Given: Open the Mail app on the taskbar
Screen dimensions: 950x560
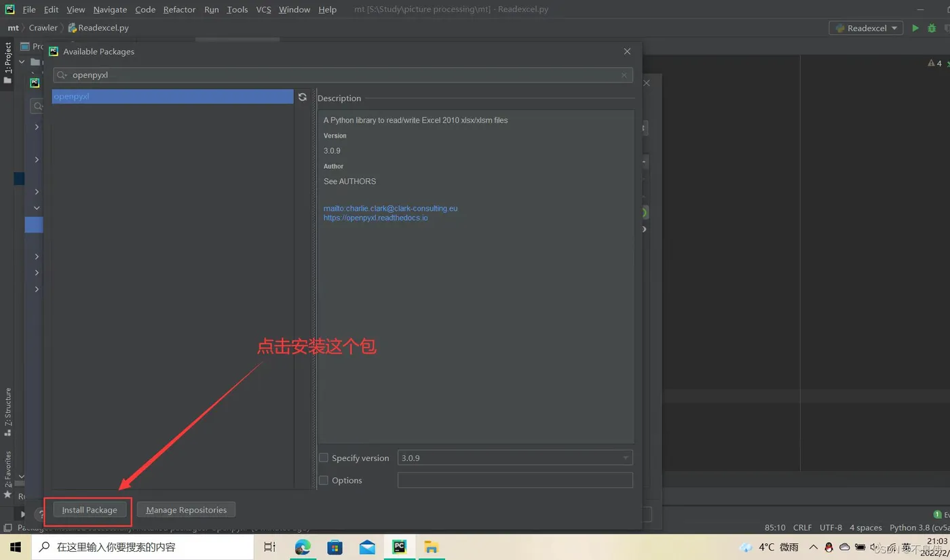Looking at the screenshot, I should 367,547.
